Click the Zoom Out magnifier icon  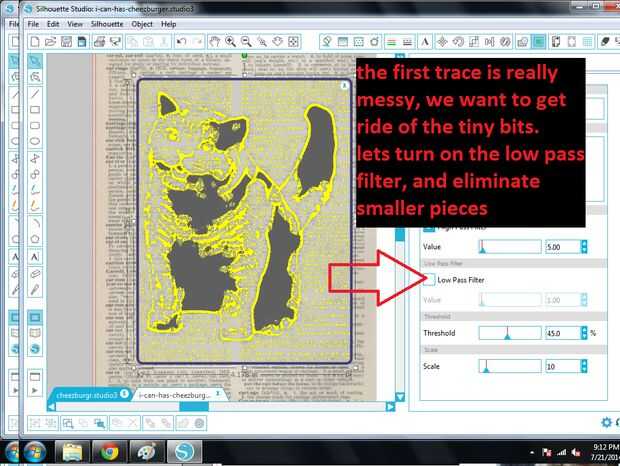(246, 42)
